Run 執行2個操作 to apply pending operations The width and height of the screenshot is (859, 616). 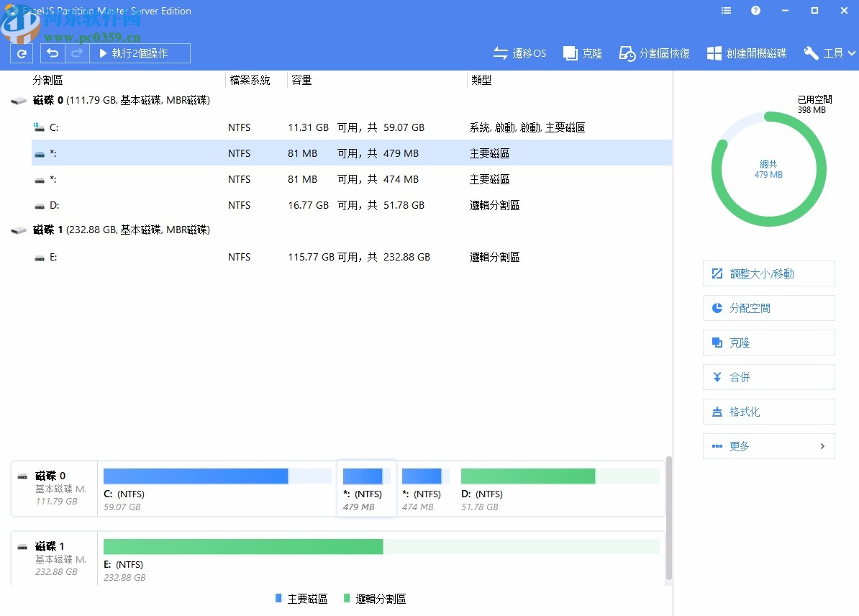[140, 53]
